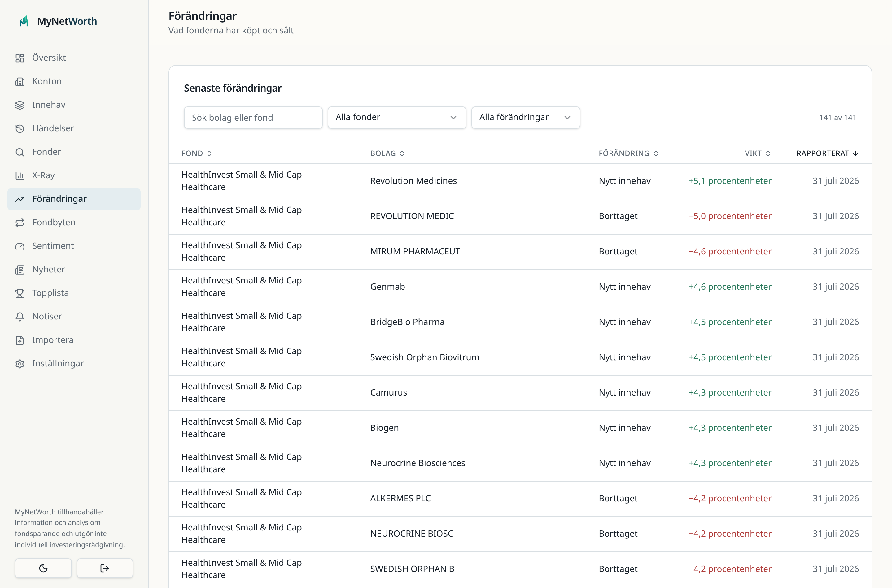Click the Förändringar trend arrow icon
This screenshot has width=892, height=588.
[x=20, y=199]
